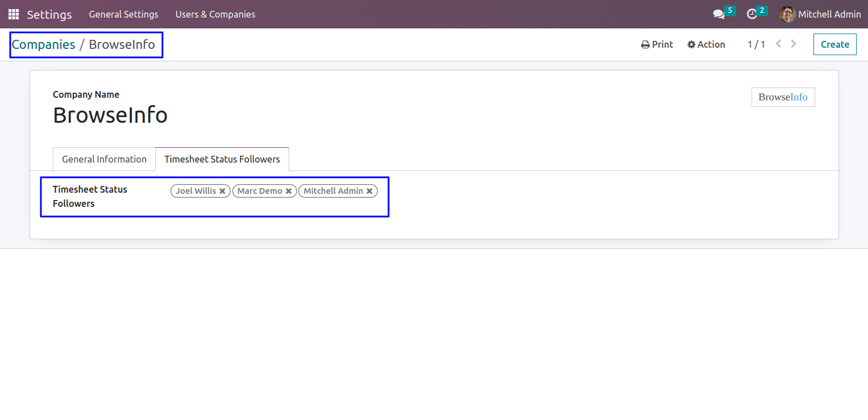
Task: Click the BrowseInfo company name heading
Action: (x=110, y=115)
